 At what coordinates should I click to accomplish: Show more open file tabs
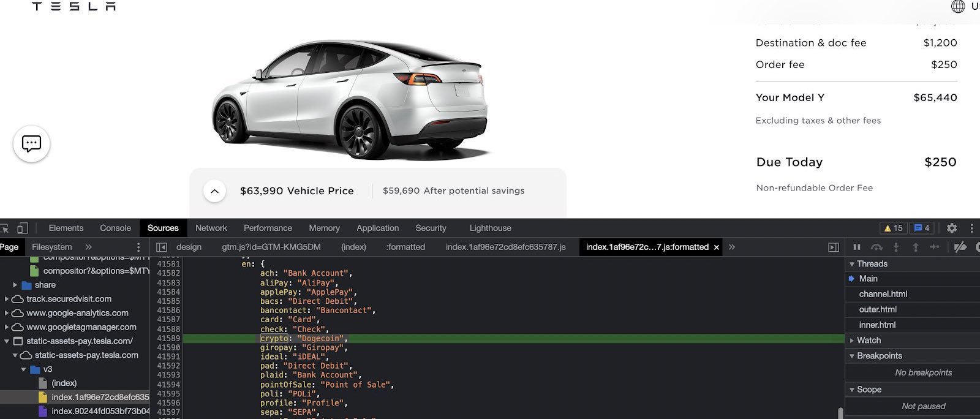coord(731,247)
